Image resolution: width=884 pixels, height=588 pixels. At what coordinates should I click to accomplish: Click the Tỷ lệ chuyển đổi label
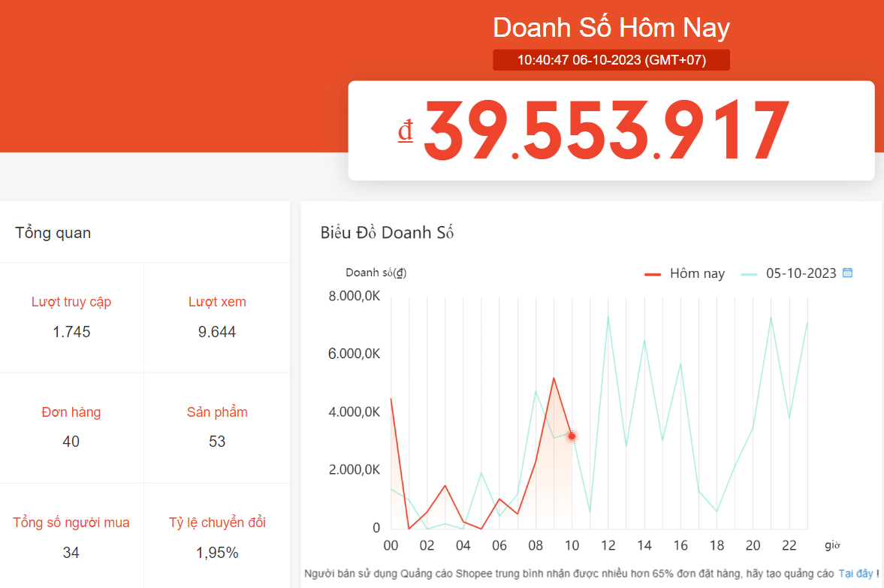[x=217, y=523]
